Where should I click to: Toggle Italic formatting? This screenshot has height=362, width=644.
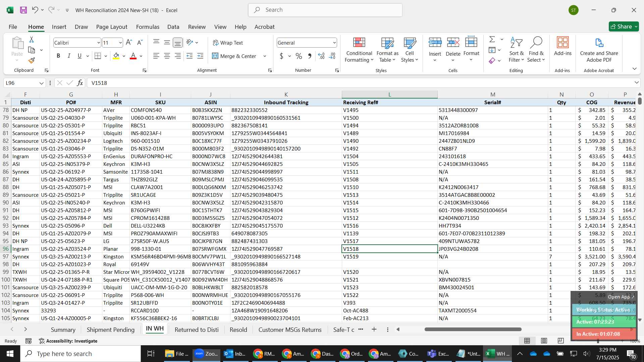69,56
